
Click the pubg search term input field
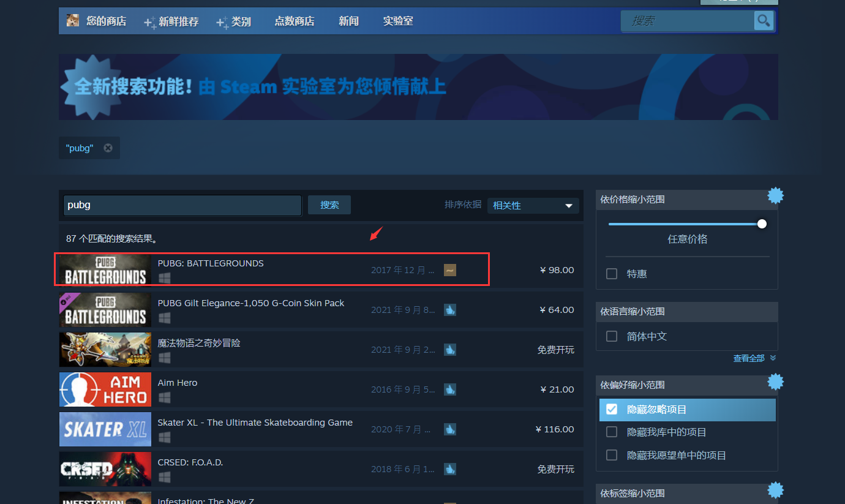coord(182,205)
